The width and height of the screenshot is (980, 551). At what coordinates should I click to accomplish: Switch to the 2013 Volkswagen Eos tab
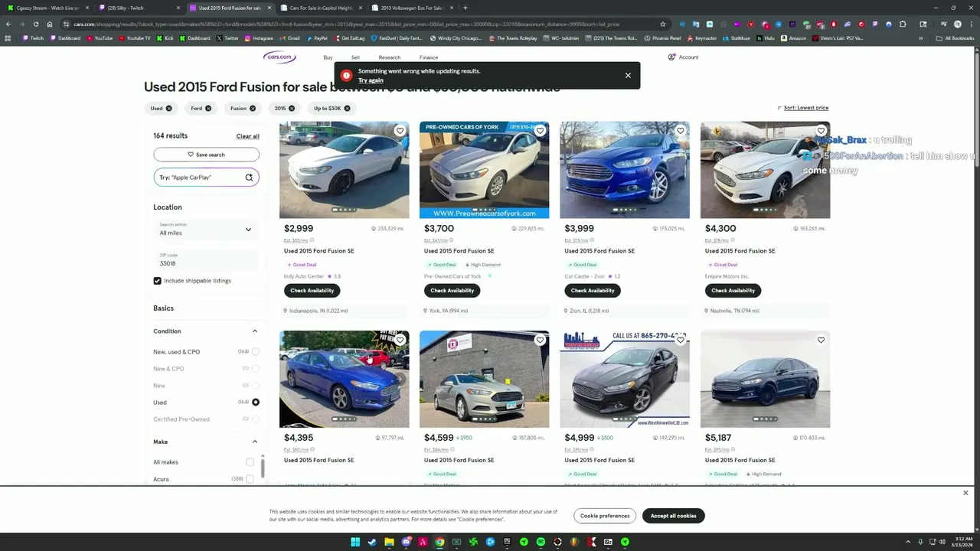click(x=411, y=8)
